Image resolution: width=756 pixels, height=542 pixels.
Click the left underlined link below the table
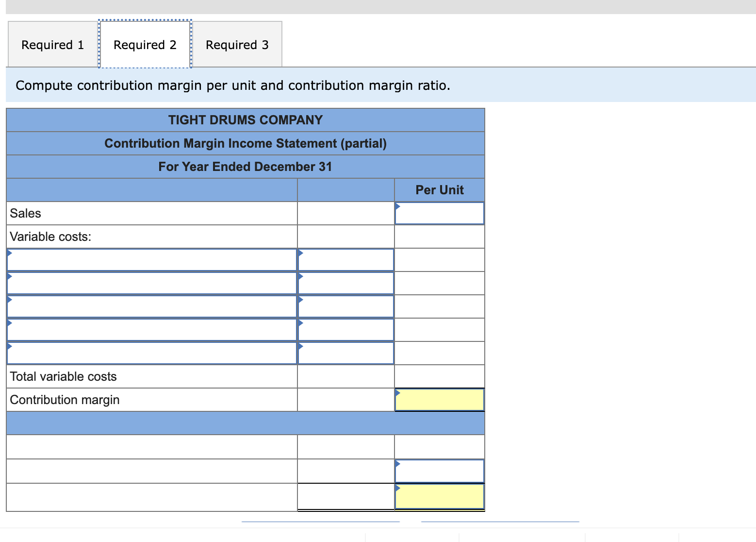click(x=321, y=522)
